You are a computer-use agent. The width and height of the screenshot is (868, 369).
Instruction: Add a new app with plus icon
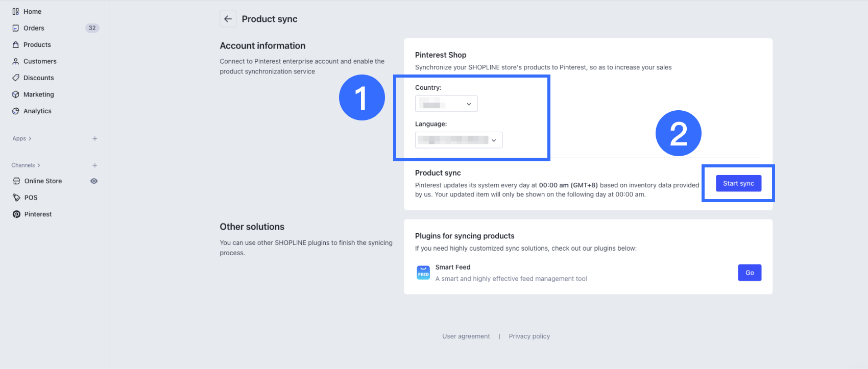tap(94, 139)
